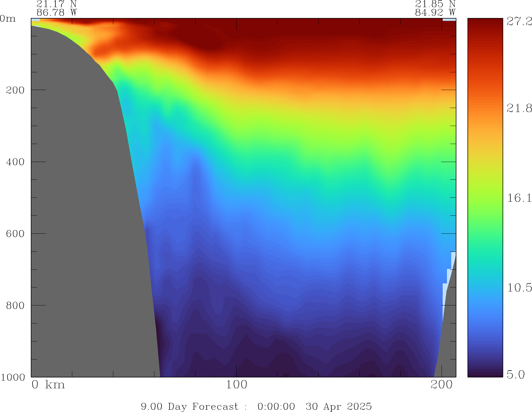Image resolution: width=532 pixels, height=412 pixels.
Task: Click the 30 Apr 2025 forecast date
Action: [x=338, y=406]
